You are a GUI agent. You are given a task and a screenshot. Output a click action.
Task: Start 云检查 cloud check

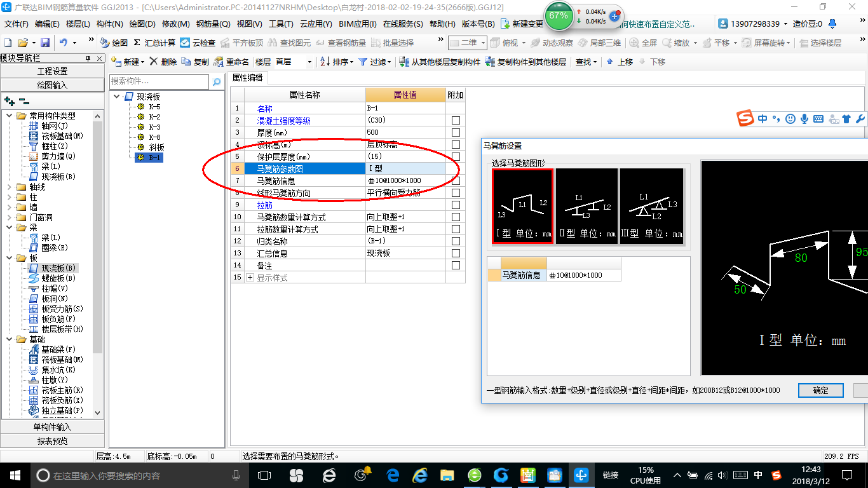tap(198, 43)
